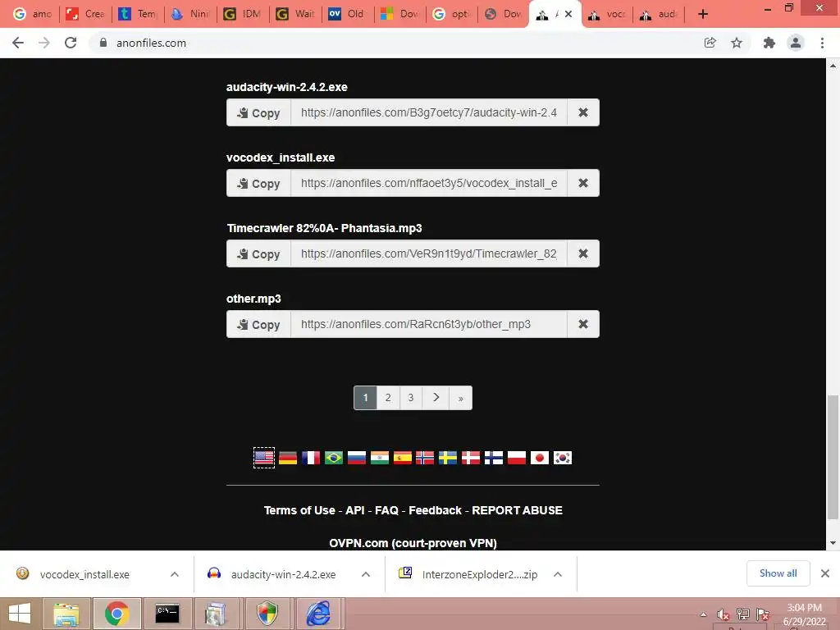
Task: Choose the German flag language
Action: 288,458
